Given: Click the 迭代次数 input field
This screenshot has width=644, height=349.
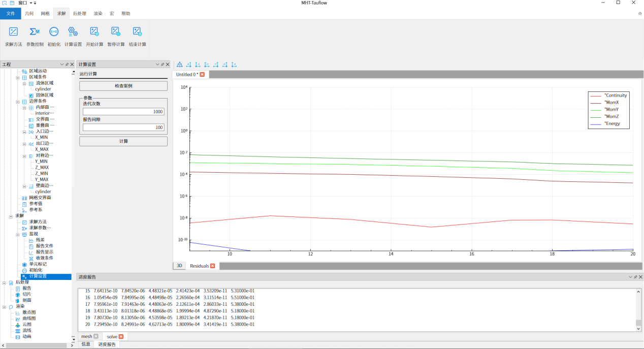Looking at the screenshot, I should [123, 112].
